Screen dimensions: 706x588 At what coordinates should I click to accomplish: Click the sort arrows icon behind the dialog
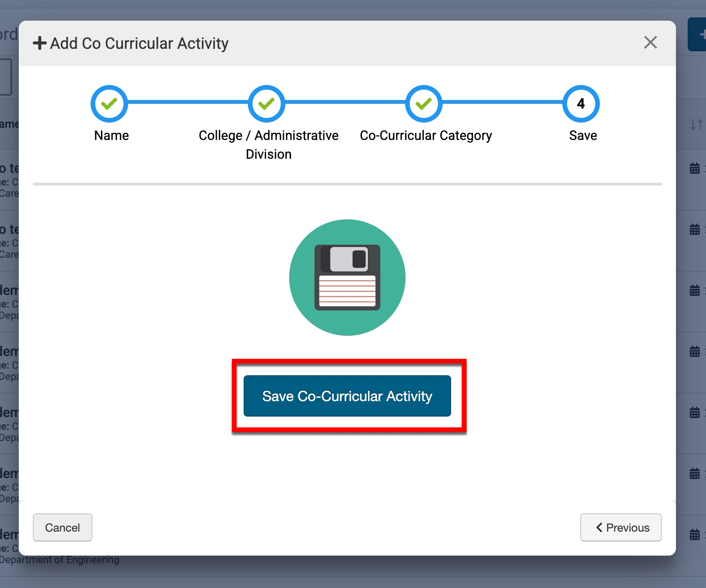pos(696,124)
